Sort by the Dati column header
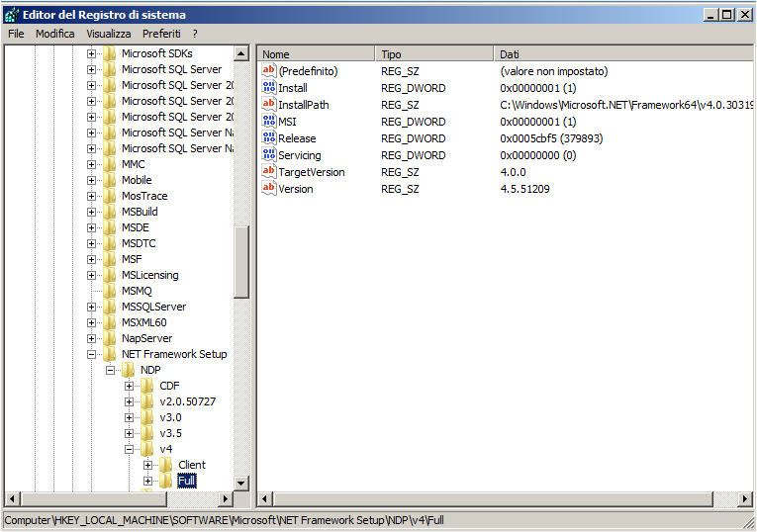757x532 pixels. tap(623, 54)
